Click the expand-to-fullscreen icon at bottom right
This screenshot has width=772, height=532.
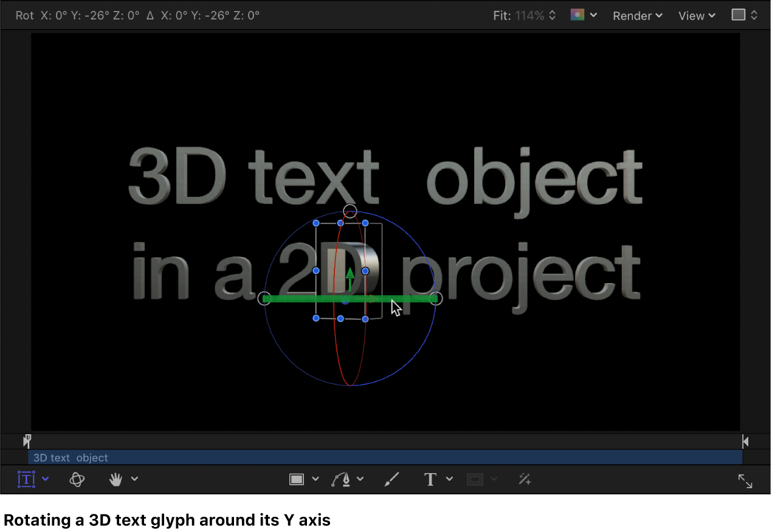[745, 481]
